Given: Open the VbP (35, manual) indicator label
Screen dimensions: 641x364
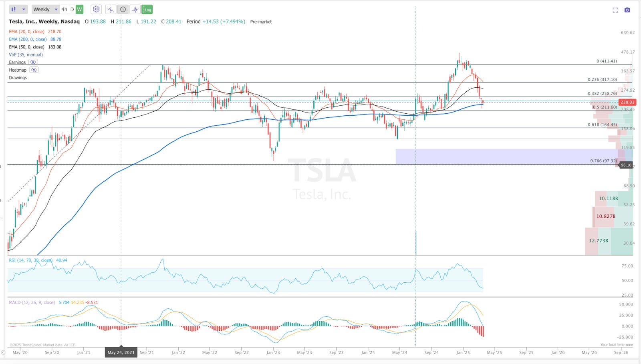Looking at the screenshot, I should [x=26, y=54].
